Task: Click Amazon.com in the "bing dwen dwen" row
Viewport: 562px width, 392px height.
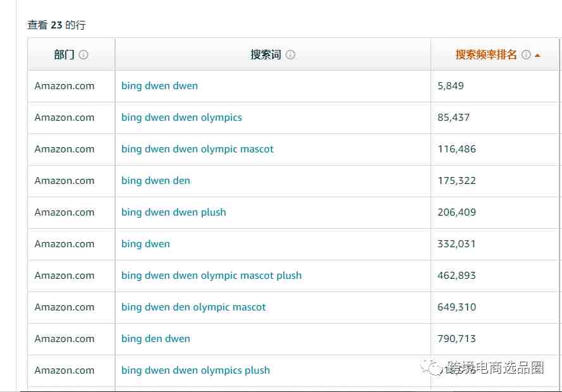Action: coord(64,86)
